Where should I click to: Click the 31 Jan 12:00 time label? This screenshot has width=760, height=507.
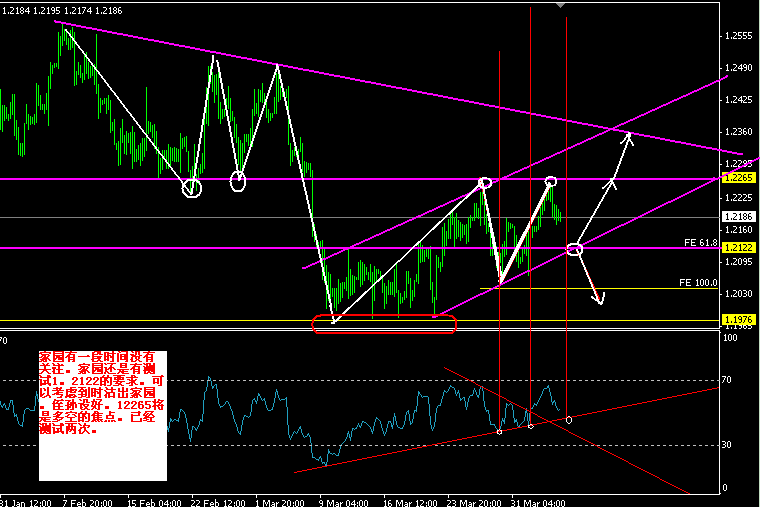26,503
